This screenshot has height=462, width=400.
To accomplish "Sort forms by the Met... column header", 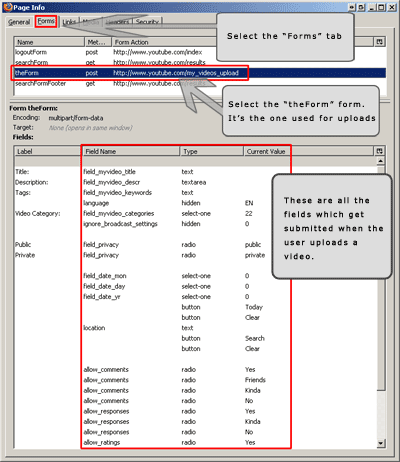I will point(98,42).
